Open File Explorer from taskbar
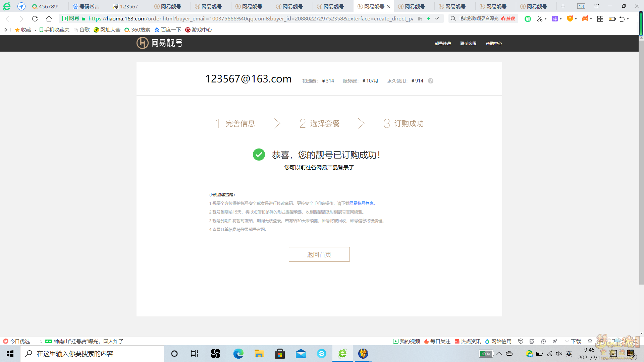Screen dimensions: 644x362 (x=259, y=354)
